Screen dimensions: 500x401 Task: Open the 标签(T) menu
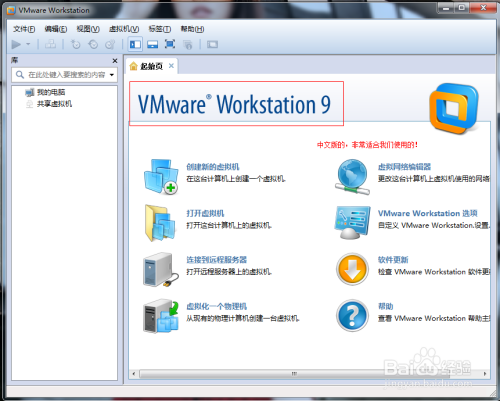tap(160, 29)
